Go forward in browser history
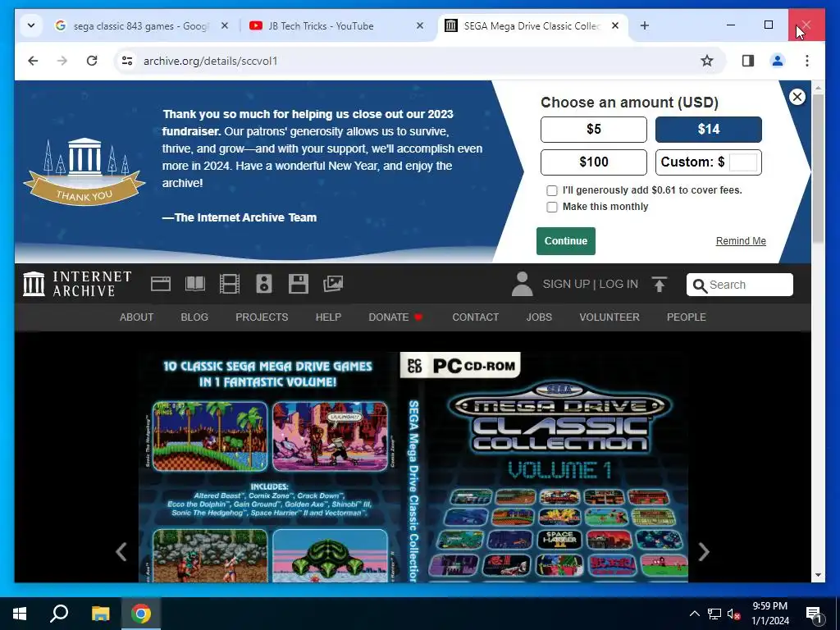Viewport: 840px width, 630px height. coord(62,61)
